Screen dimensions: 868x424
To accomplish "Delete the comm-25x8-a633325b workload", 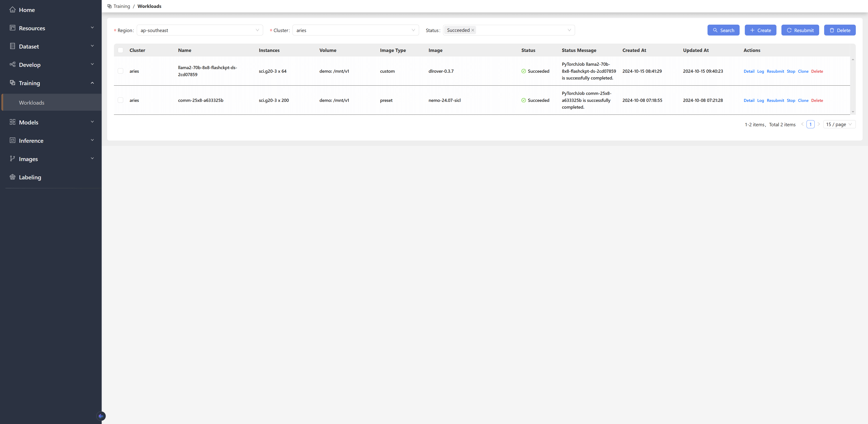I will coord(817,100).
